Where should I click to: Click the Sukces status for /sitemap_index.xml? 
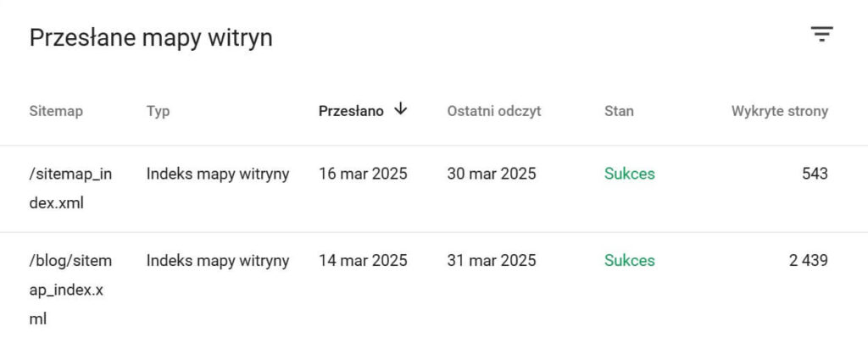point(630,174)
